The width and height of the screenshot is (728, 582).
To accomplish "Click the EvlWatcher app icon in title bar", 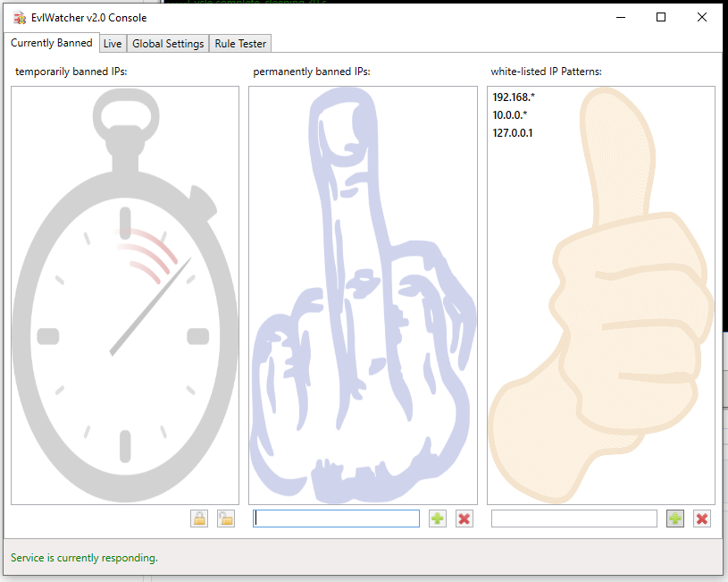I will tap(20, 18).
